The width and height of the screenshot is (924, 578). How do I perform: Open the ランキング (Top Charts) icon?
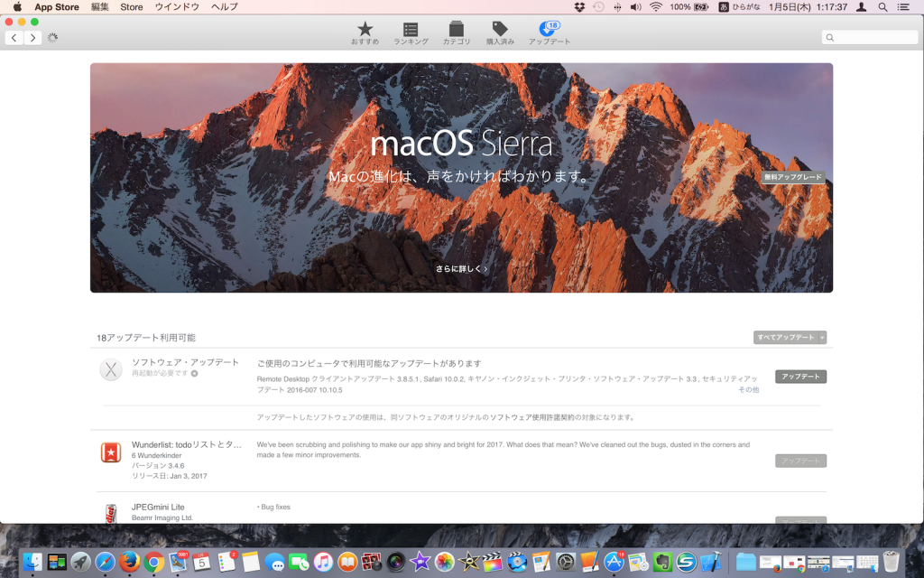411,30
